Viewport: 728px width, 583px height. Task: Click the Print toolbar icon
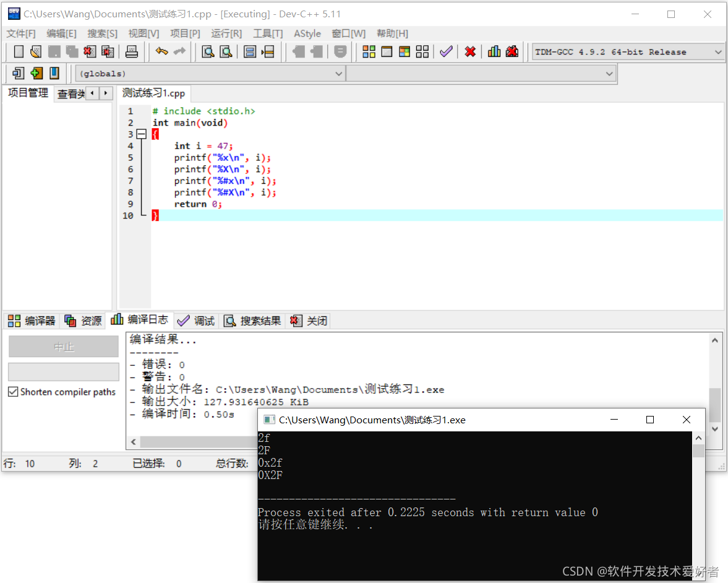(x=131, y=51)
